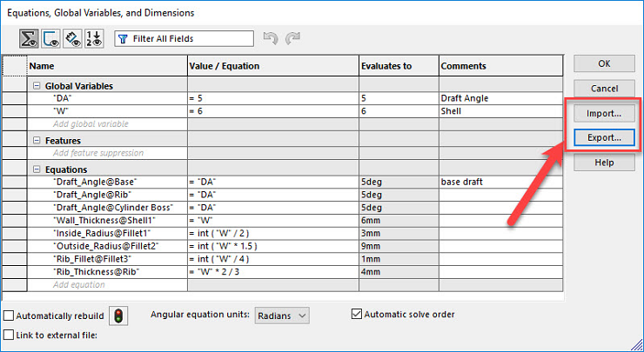
Task: Collapse the Features section
Action: 37,141
